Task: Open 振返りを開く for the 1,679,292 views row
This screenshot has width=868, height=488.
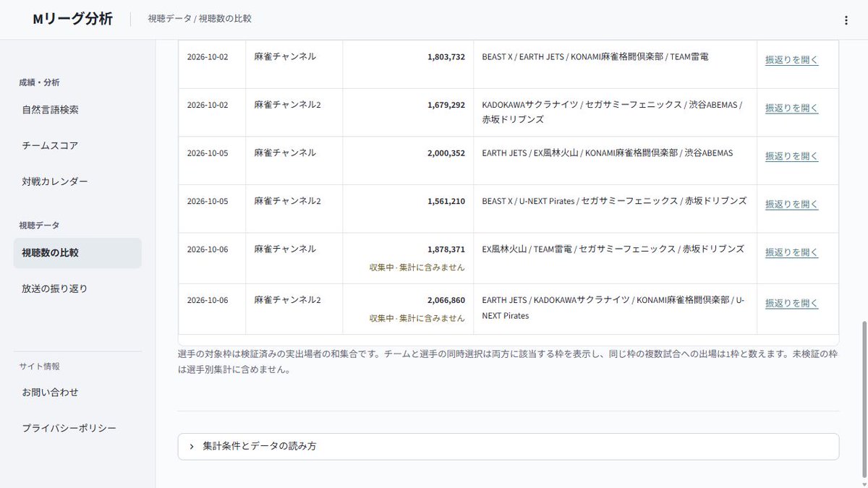Action: 792,108
